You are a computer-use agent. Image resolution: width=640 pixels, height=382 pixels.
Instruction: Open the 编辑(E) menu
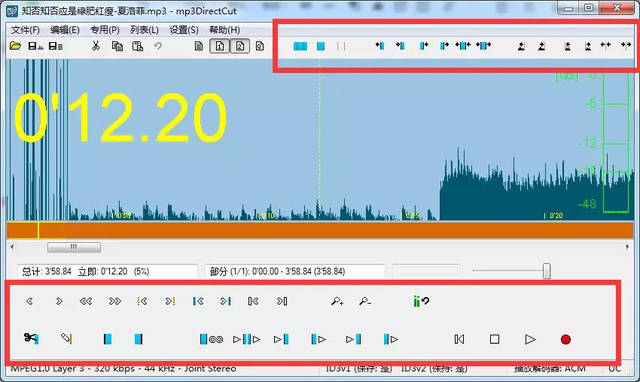[x=64, y=30]
